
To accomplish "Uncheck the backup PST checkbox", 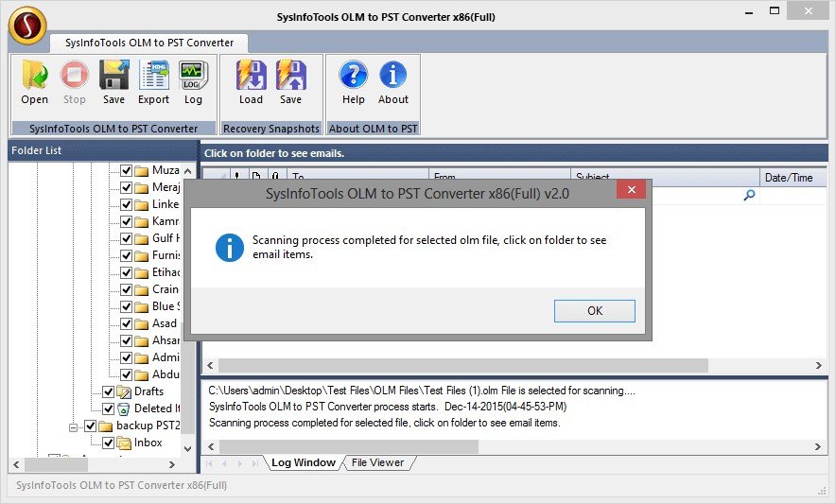I will coord(90,426).
